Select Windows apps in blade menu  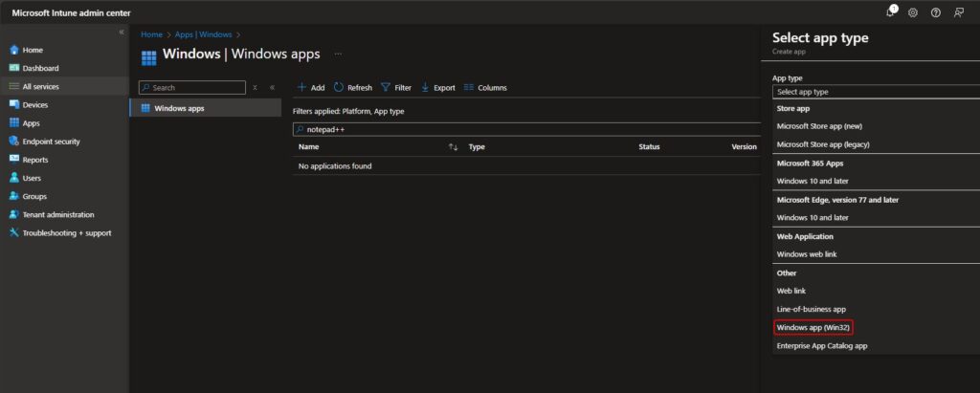(206, 108)
